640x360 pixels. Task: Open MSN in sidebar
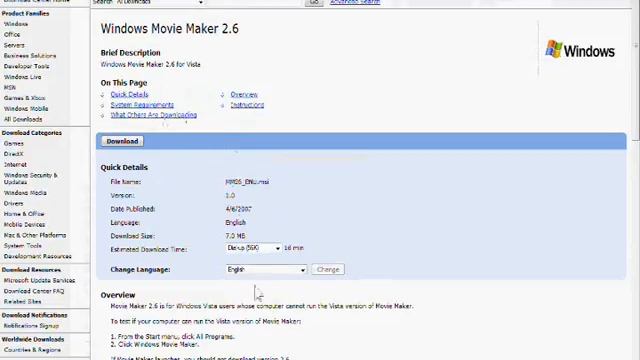point(10,88)
